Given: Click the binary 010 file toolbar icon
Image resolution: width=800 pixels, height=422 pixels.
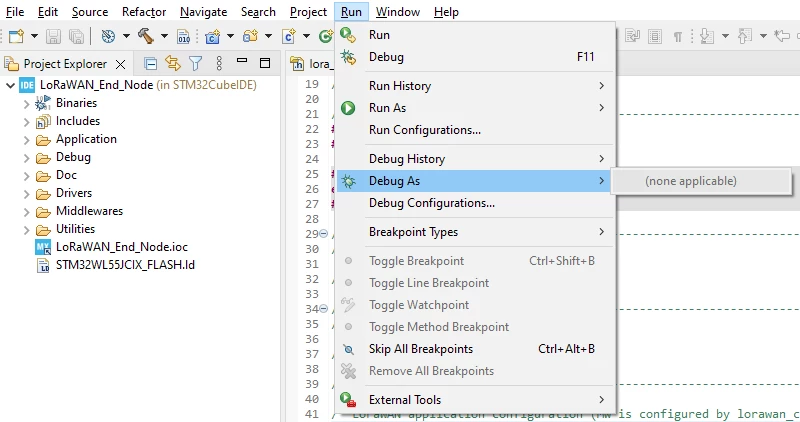Looking at the screenshot, I should coord(184,36).
